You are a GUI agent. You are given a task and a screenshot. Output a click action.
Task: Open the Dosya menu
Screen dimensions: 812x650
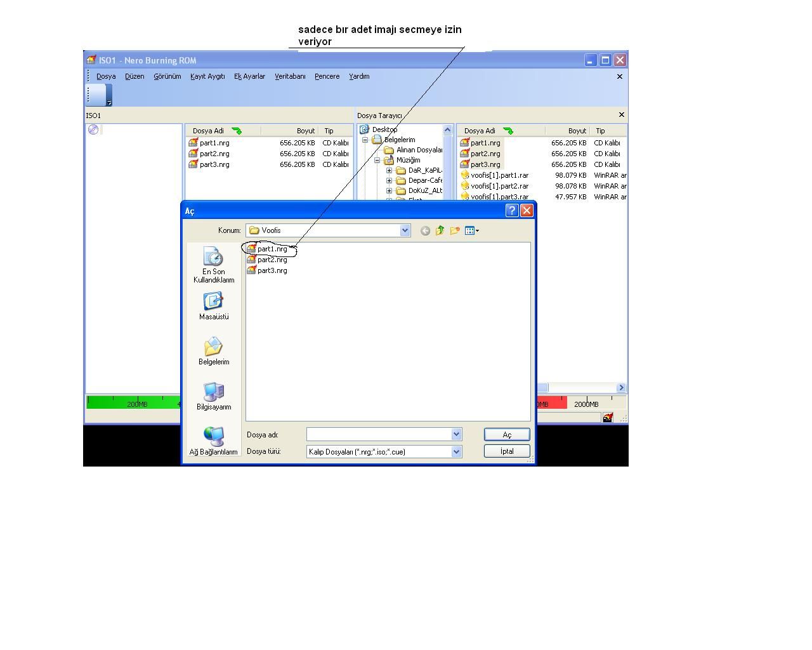[106, 76]
